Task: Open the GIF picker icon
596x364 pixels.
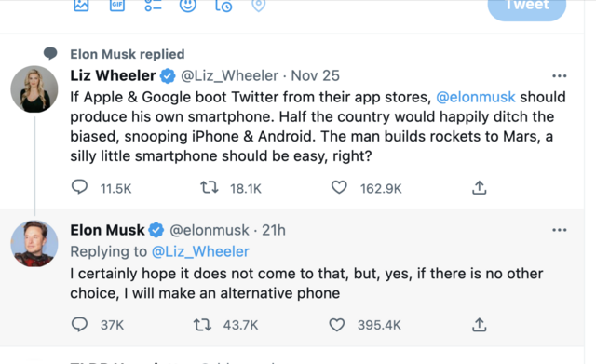Action: 117,5
